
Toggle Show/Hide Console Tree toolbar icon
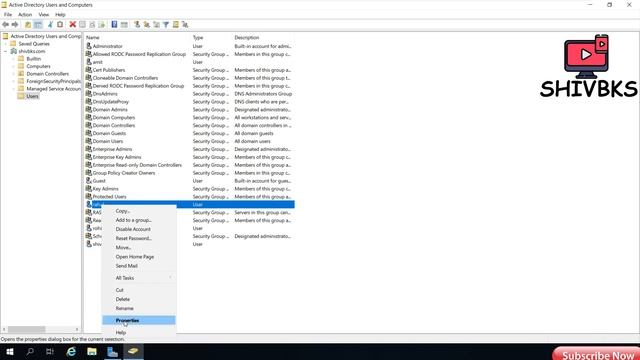[x=38, y=25]
